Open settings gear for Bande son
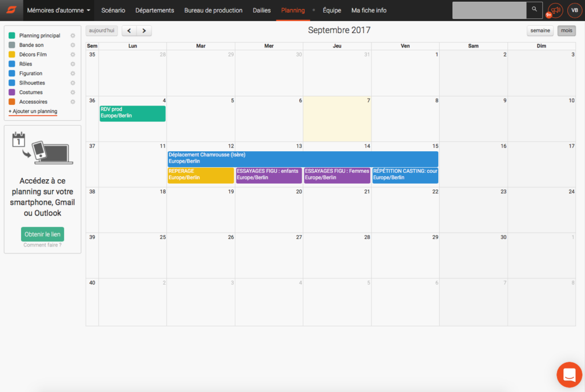This screenshot has width=585, height=392. pos(73,45)
